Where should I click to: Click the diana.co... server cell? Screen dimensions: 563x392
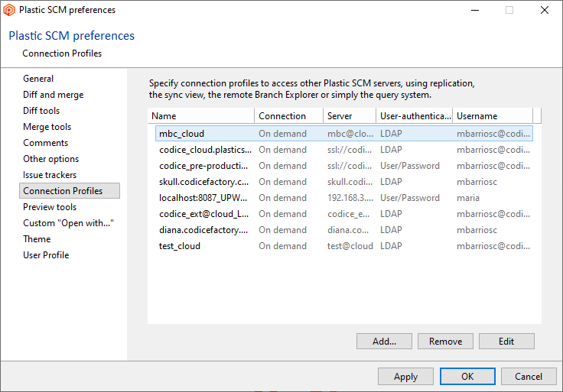[347, 230]
